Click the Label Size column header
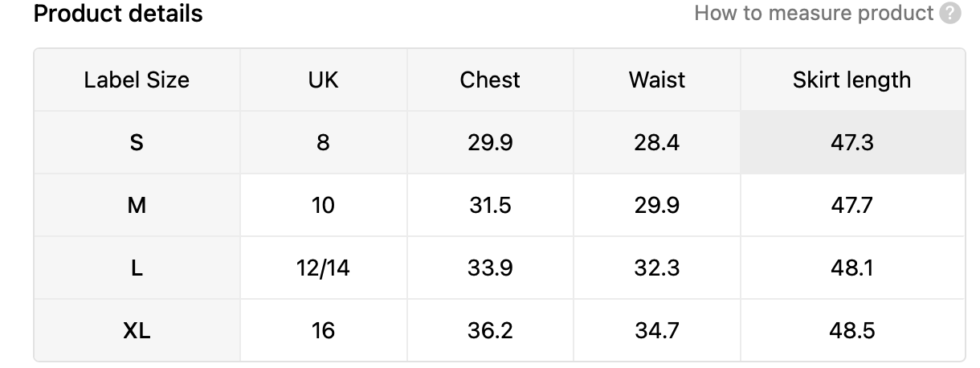 click(137, 80)
